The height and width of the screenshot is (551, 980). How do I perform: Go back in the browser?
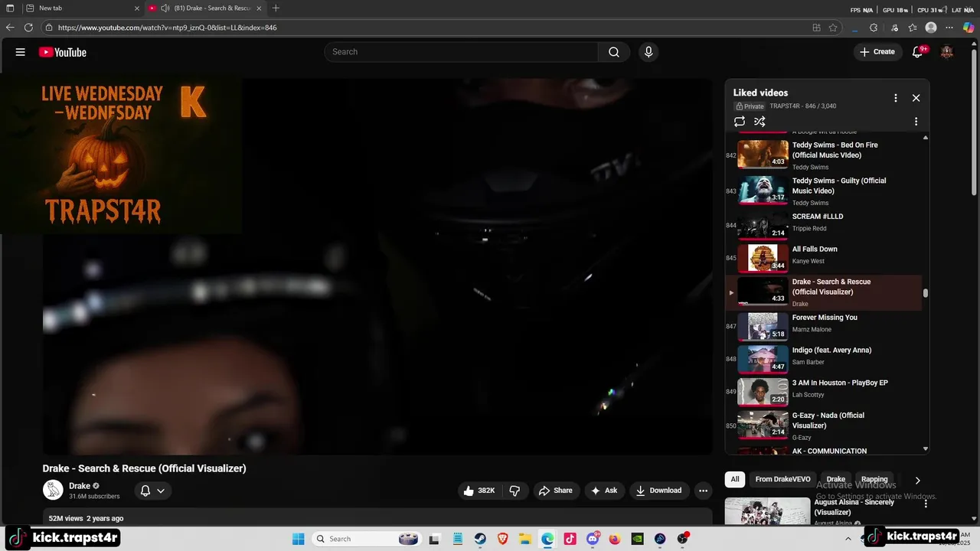point(10,28)
